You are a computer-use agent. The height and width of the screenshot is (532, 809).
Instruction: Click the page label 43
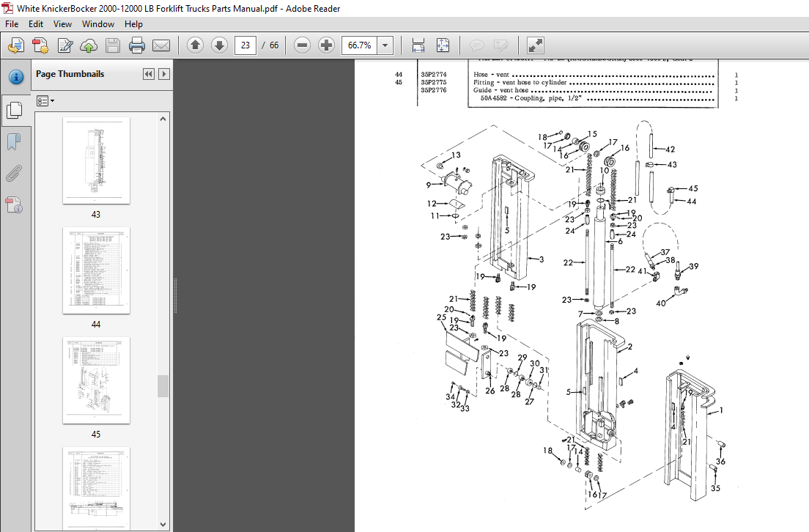(96, 214)
